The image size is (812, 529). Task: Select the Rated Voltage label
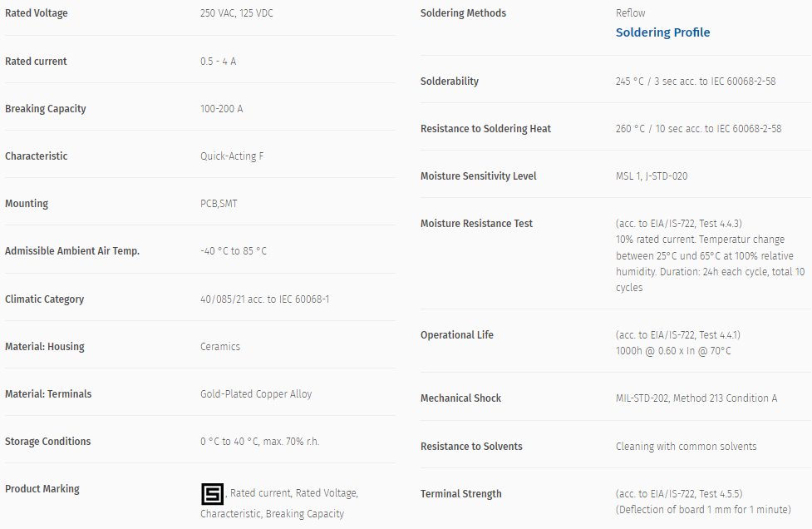37,13
